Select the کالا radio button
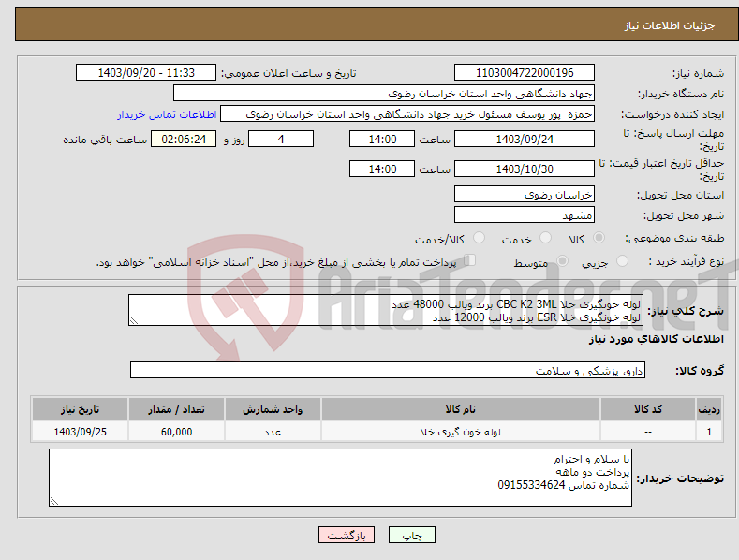Image resolution: width=739 pixels, height=560 pixels. click(x=599, y=238)
